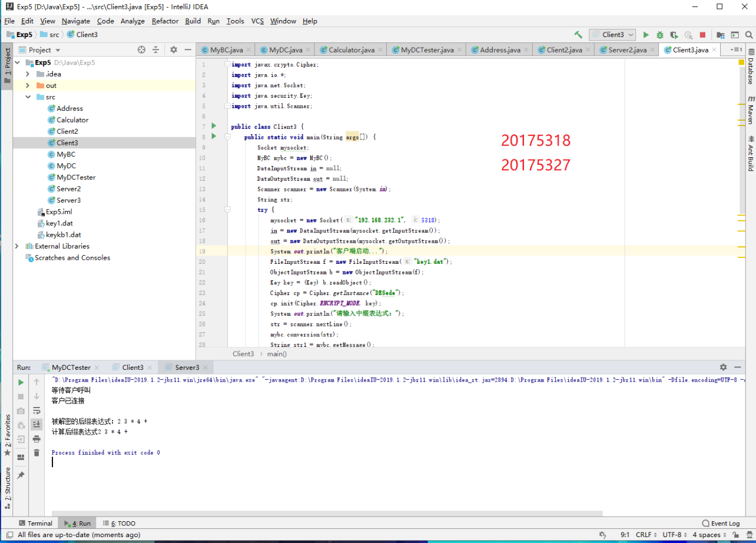Select Exp5.iml file in project tree
Viewport: 756px width, 543px height.
click(x=58, y=211)
